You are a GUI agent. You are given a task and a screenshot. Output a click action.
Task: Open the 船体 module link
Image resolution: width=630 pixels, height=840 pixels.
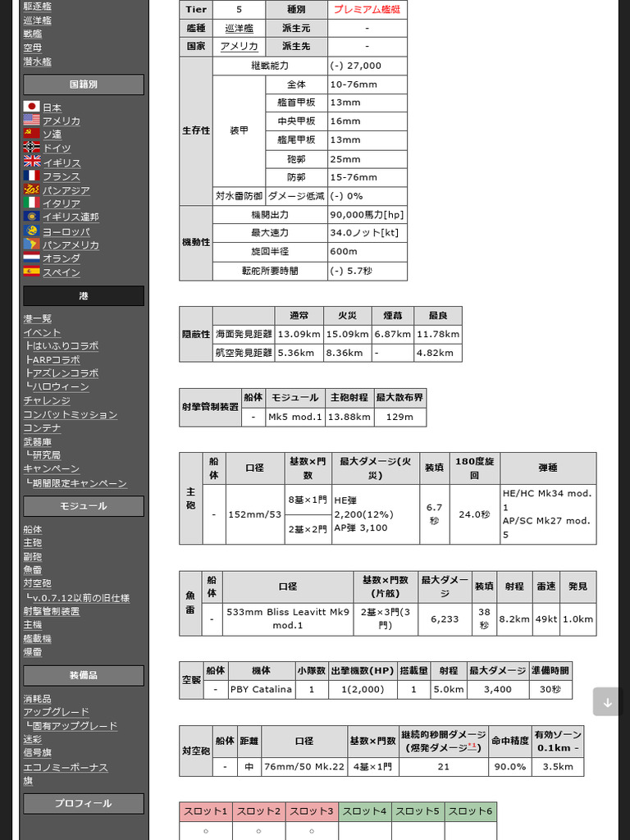[33, 529]
